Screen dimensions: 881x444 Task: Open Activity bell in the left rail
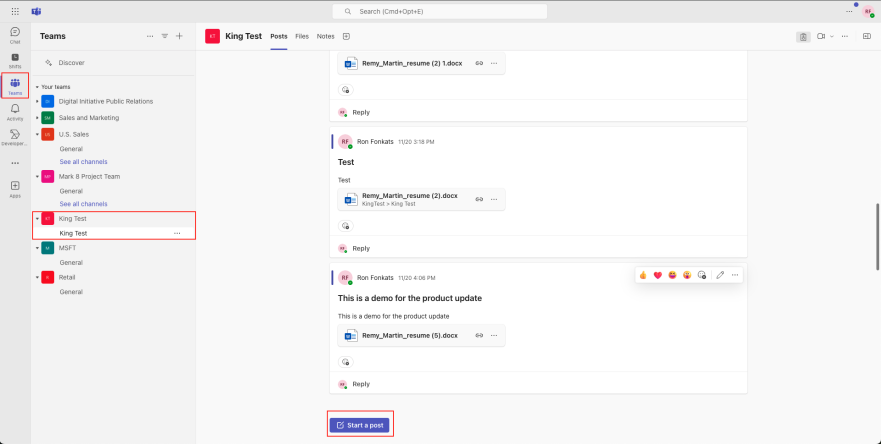[15, 112]
